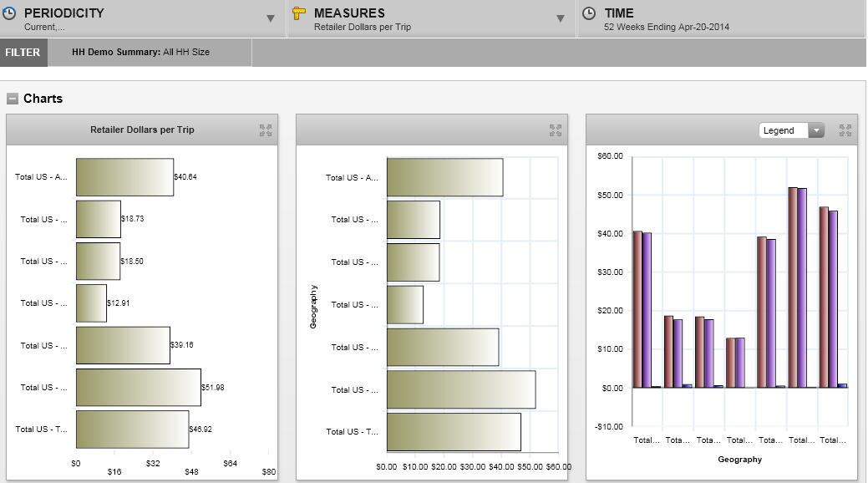Click the FILTER label button
Viewport: 868px width, 483px height.
point(23,52)
